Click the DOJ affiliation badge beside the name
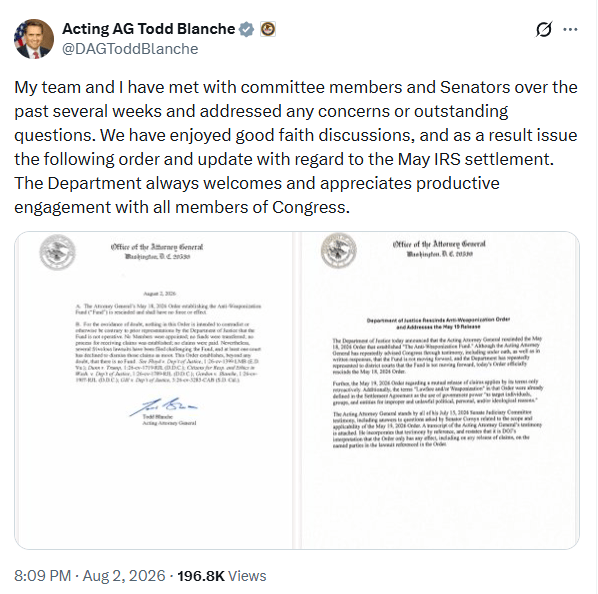The width and height of the screenshot is (598, 594). click(x=268, y=29)
